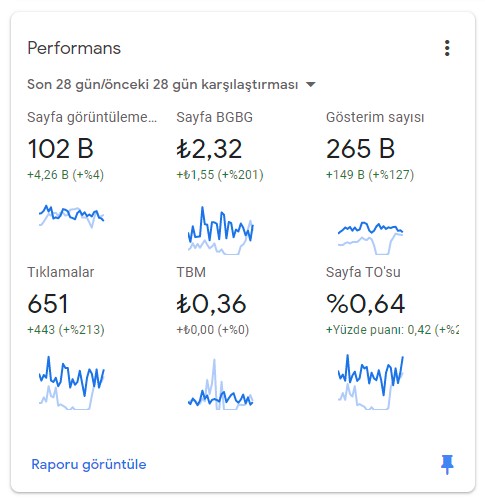Click the '₺0,36' TBM value
485x499 pixels.
(x=211, y=304)
